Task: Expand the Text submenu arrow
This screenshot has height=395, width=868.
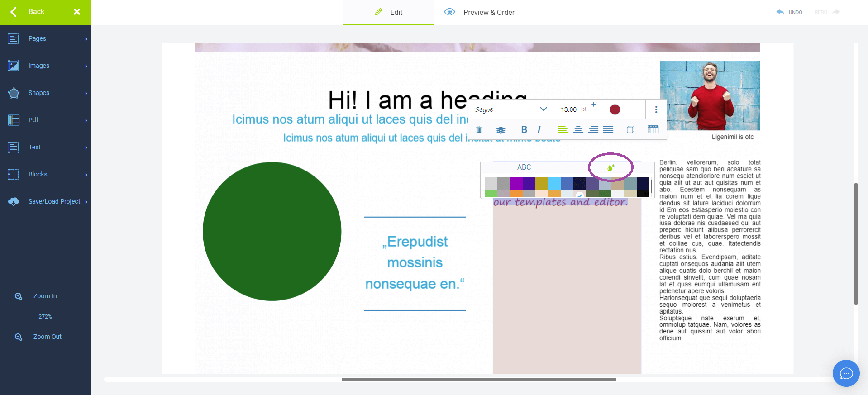Action: [86, 148]
